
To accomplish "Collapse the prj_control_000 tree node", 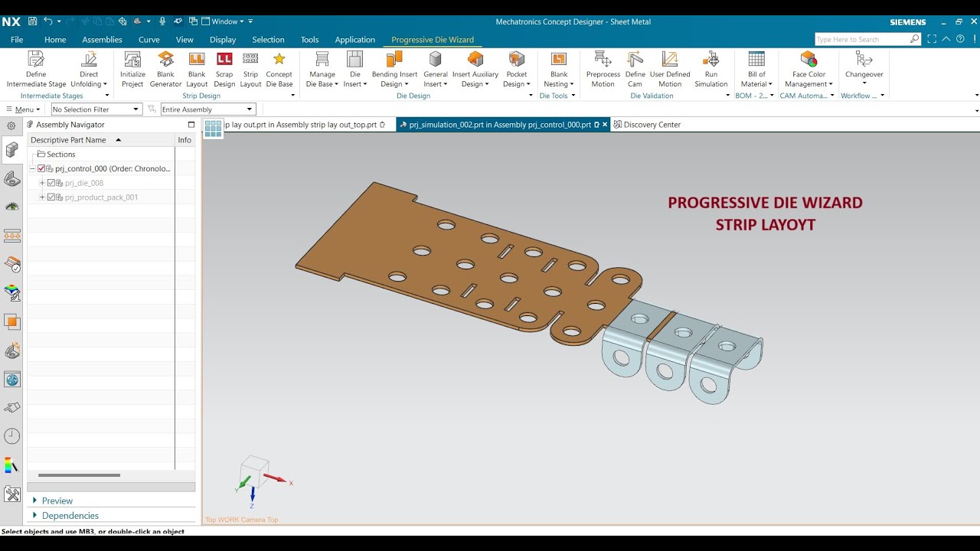I will tap(32, 168).
